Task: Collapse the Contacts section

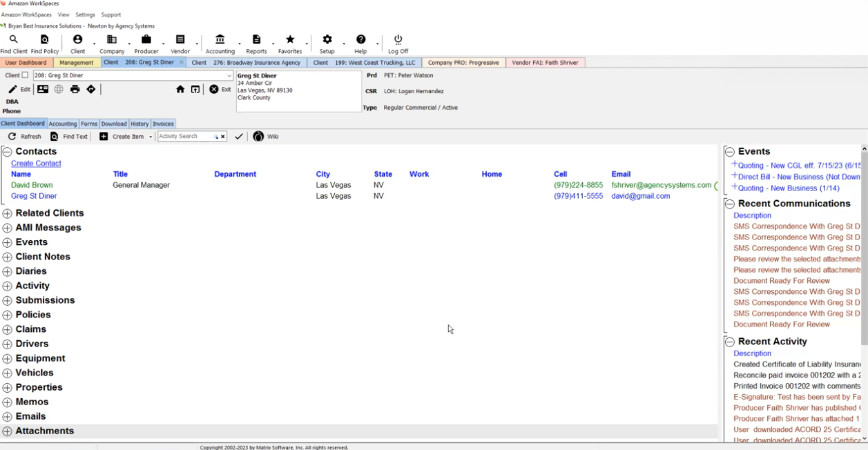Action: [8, 152]
